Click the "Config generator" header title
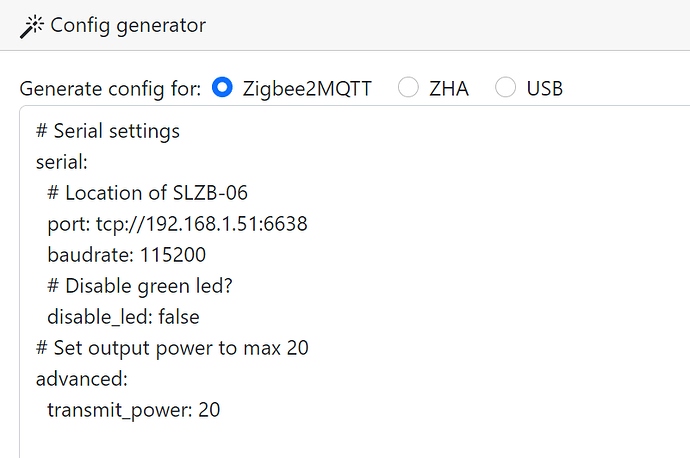 tap(127, 25)
